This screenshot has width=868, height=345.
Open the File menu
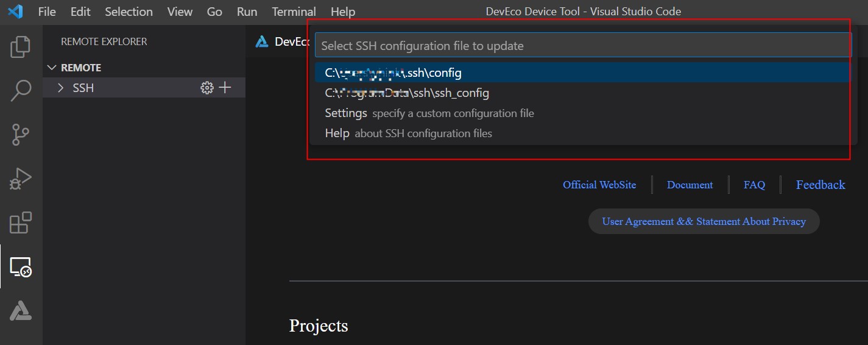[x=47, y=12]
